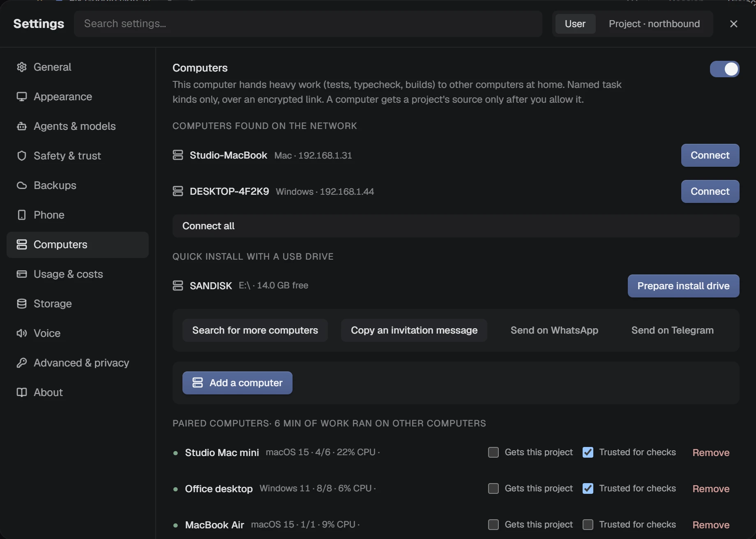
Task: Click the Agents & models robot icon
Action: [x=22, y=126]
